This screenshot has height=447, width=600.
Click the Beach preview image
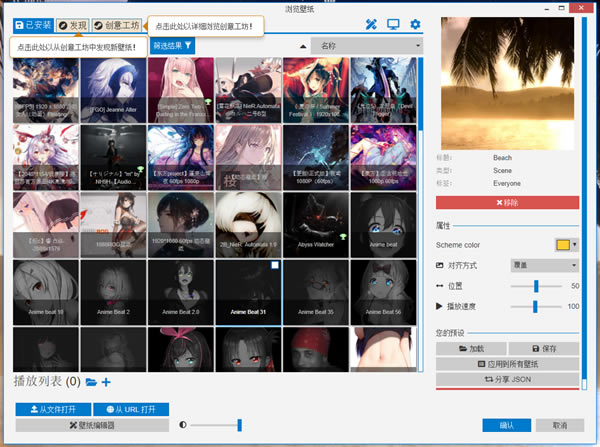tap(507, 83)
